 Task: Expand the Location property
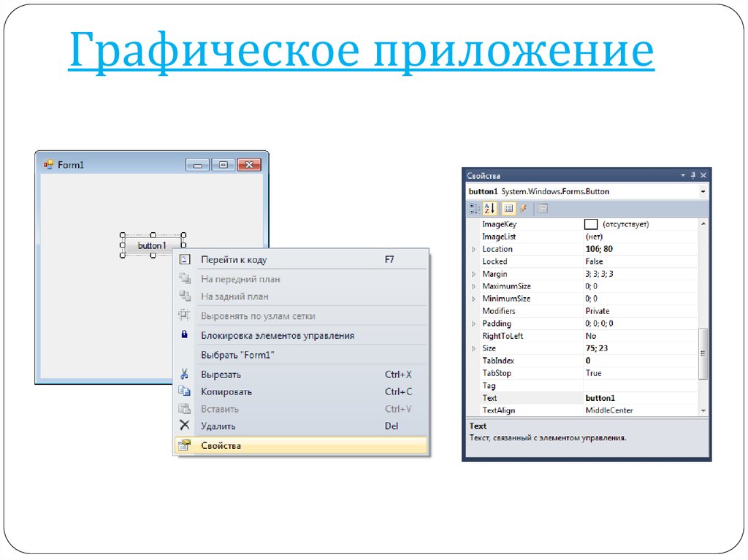(473, 250)
